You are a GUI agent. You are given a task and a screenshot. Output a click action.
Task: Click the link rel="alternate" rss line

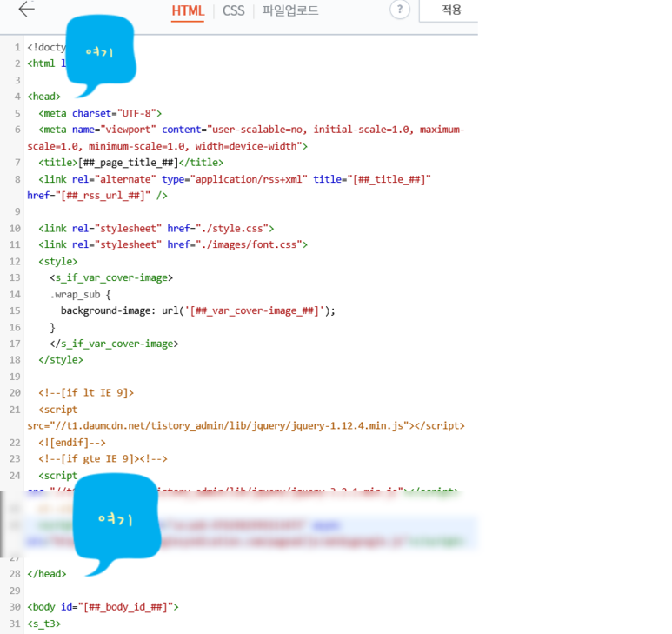pos(235,179)
